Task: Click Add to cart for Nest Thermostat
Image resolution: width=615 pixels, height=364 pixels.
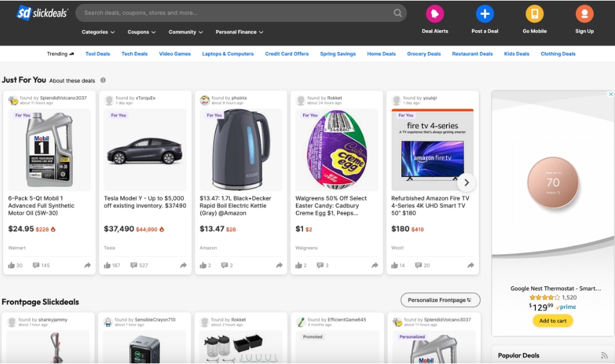Action: pos(553,321)
